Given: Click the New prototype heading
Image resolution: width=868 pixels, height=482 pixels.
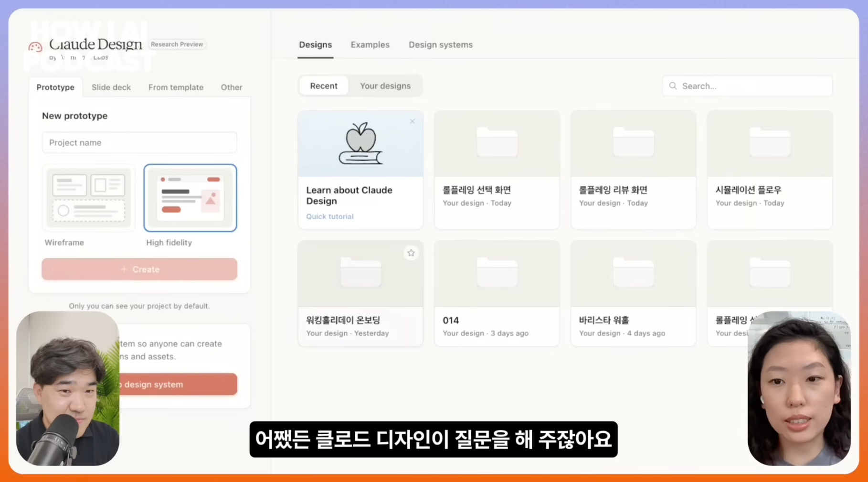Looking at the screenshot, I should click(75, 116).
